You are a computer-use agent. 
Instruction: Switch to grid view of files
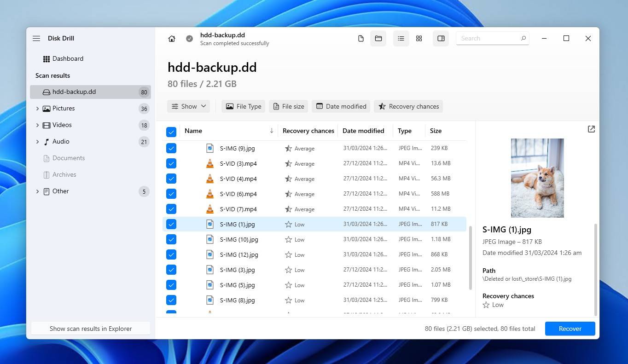[419, 38]
